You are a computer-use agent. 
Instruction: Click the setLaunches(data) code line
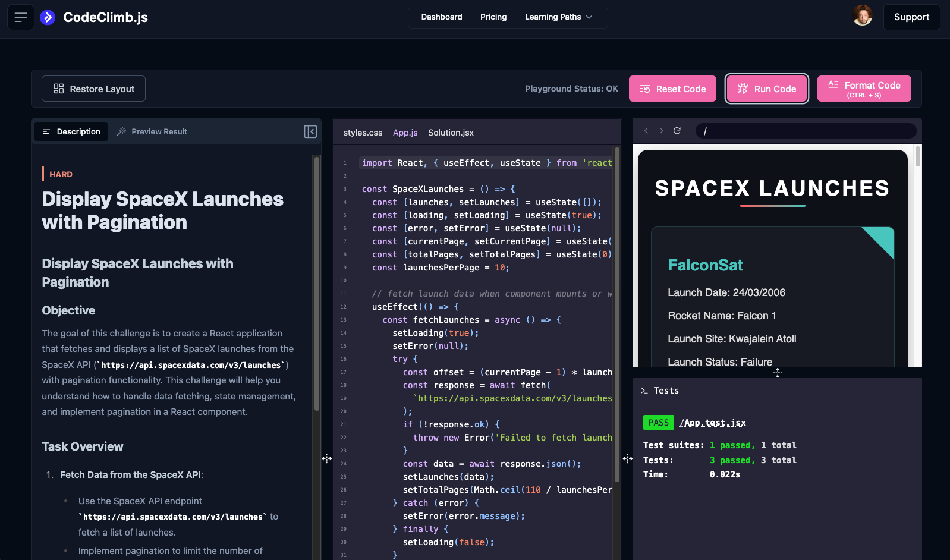(448, 477)
